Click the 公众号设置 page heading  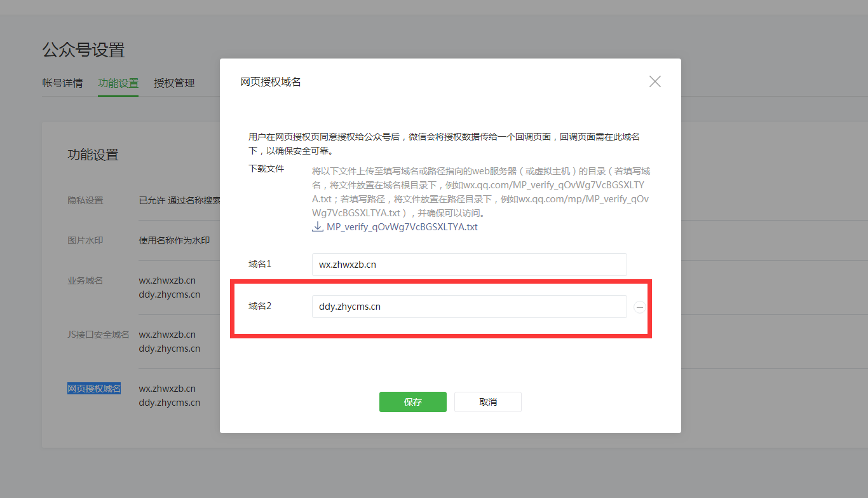83,50
